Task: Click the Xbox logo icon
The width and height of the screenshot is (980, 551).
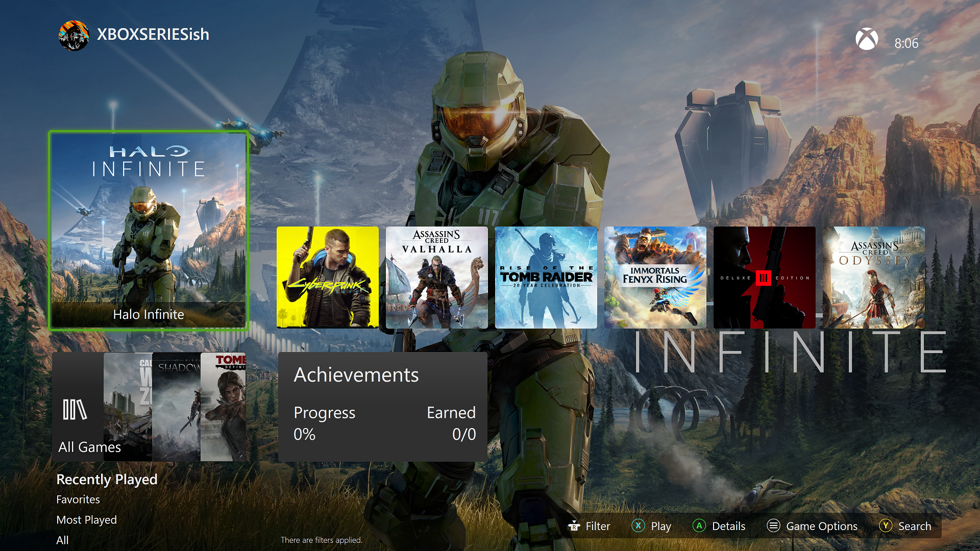Action: [x=867, y=39]
